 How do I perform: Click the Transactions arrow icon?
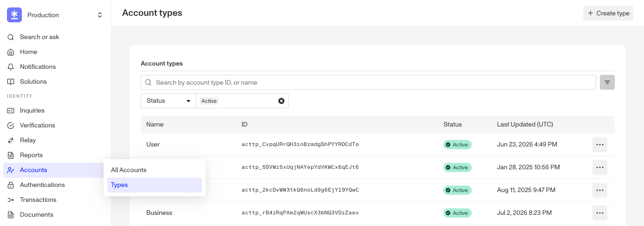coord(11,200)
